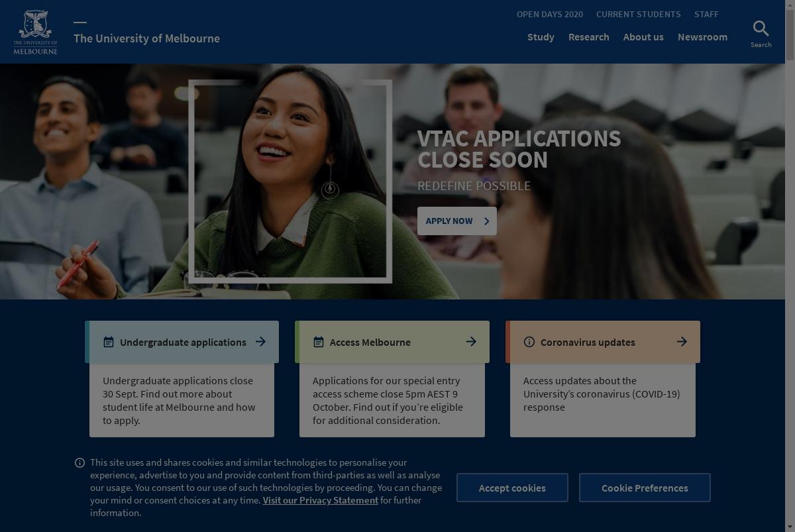Click the arrow icon on Undergraduate applications card
Screen dimensions: 795x532
261,342
